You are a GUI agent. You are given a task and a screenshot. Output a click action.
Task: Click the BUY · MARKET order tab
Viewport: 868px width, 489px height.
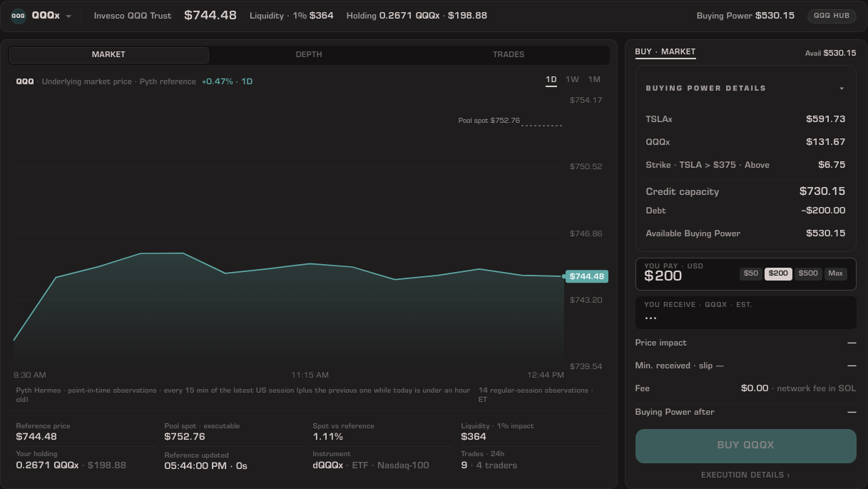[x=665, y=52]
